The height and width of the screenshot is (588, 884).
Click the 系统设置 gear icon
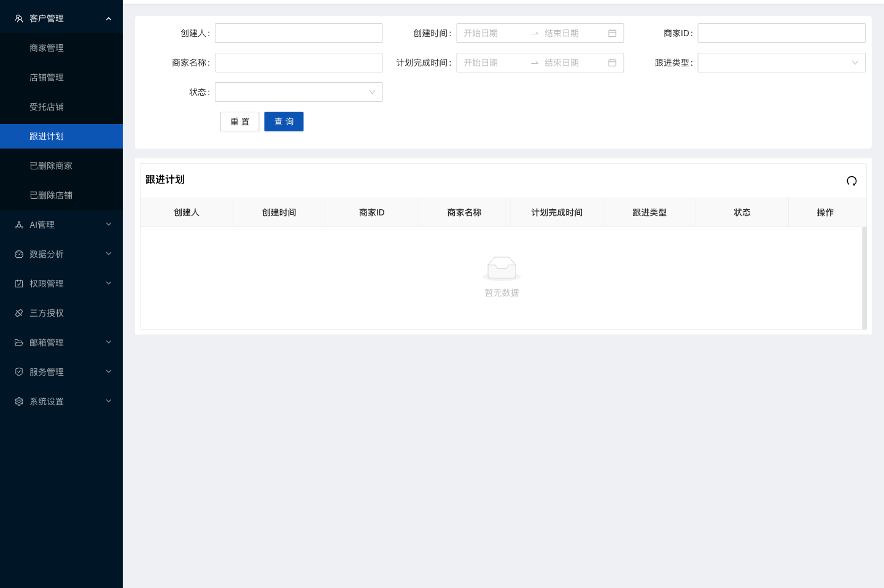(x=19, y=401)
